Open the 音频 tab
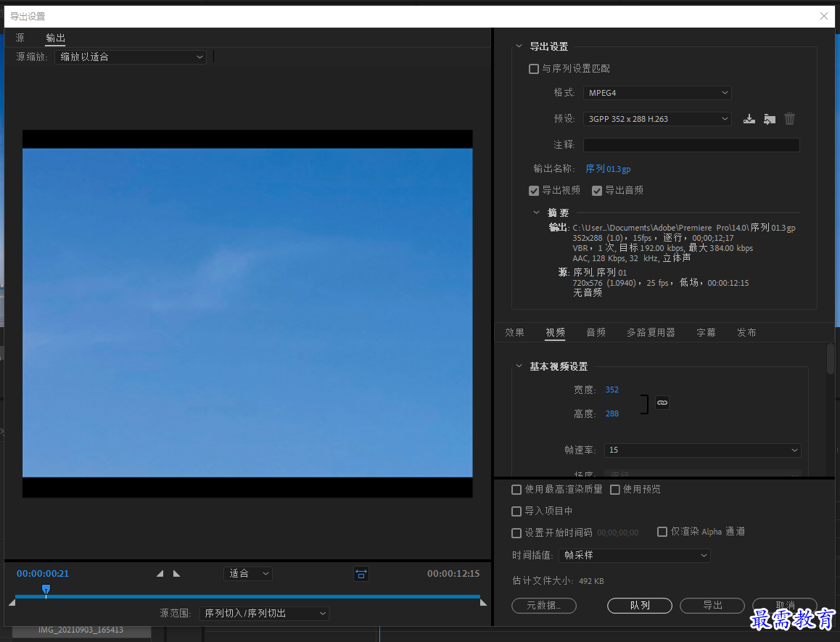 pos(596,332)
